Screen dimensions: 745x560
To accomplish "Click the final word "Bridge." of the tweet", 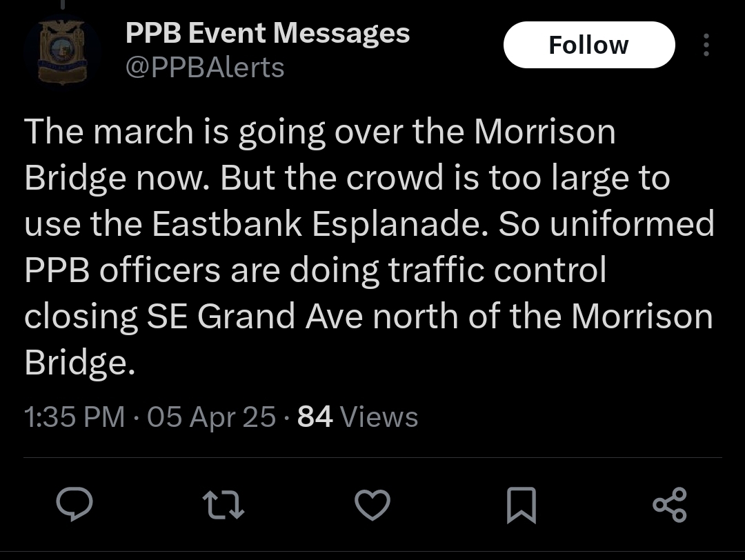I will [x=79, y=362].
